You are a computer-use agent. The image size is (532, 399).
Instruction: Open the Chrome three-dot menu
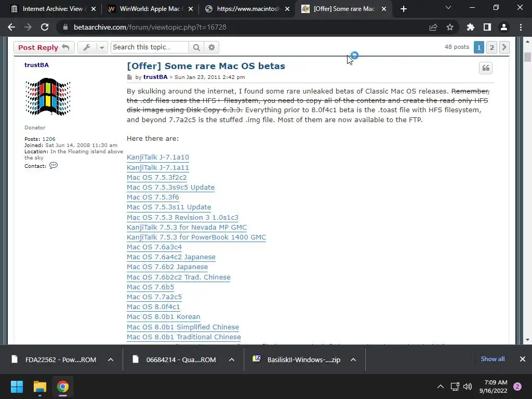pyautogui.click(x=521, y=27)
